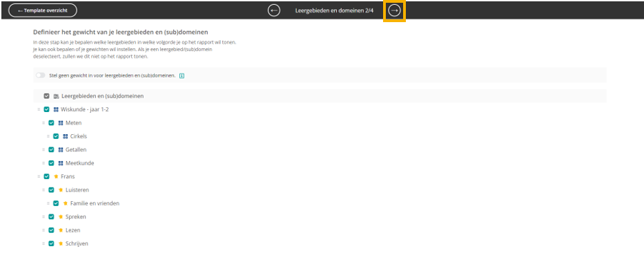Click the 'Stel geen gewicht in voor leergebieden' label
Viewport: 644px width, 260px height.
tap(112, 75)
